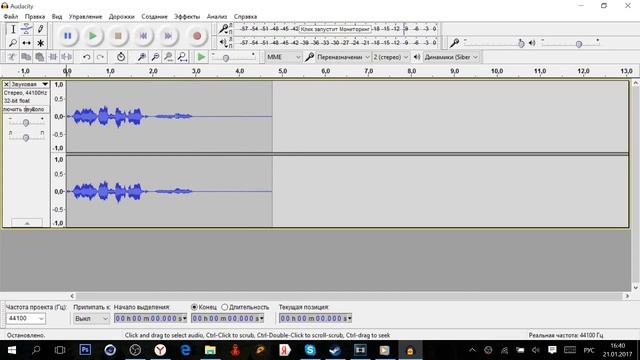
Task: Click the Zoom In magnifier
Action: [141, 57]
